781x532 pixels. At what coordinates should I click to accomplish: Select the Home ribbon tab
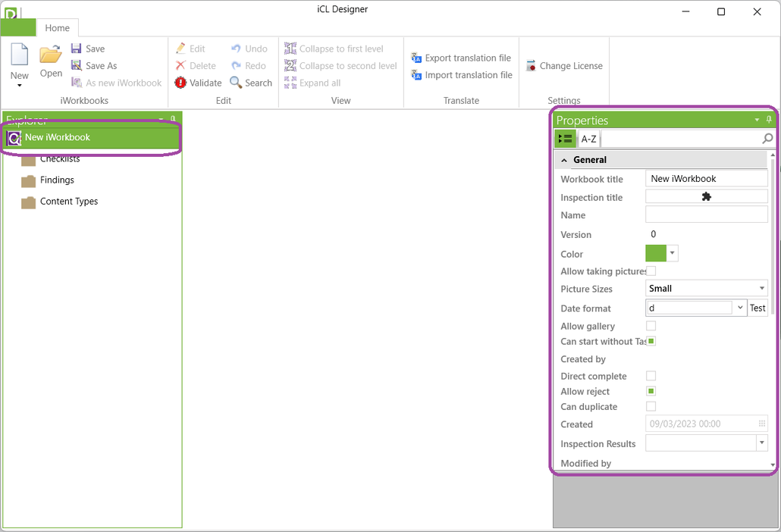(x=57, y=28)
